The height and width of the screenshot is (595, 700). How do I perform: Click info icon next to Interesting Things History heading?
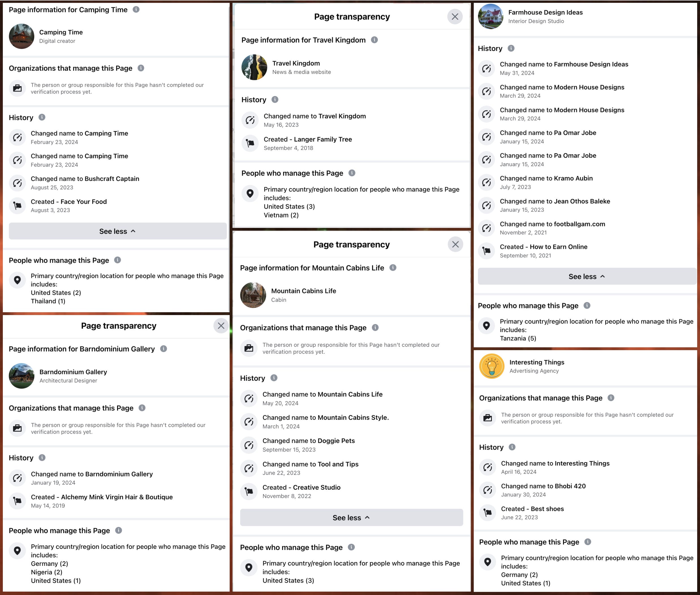(512, 447)
